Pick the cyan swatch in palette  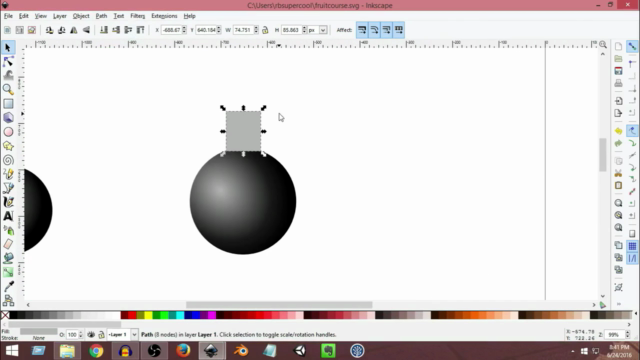click(180, 315)
